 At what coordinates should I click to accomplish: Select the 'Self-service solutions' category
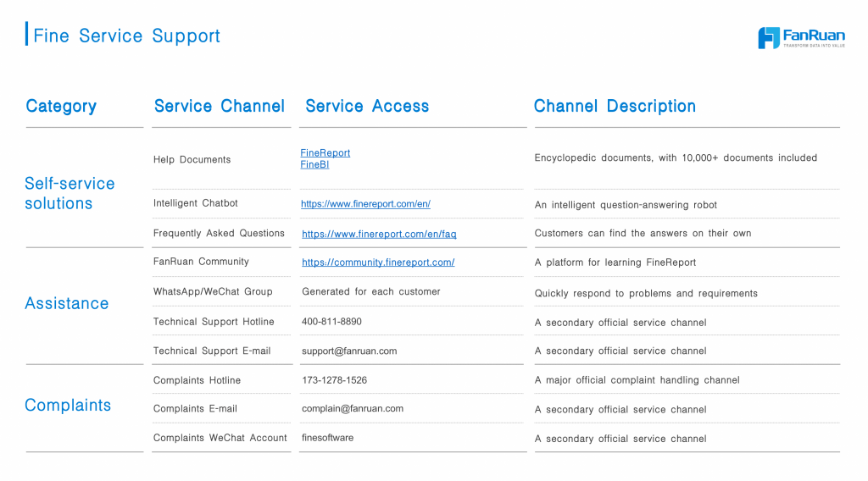[x=70, y=194]
